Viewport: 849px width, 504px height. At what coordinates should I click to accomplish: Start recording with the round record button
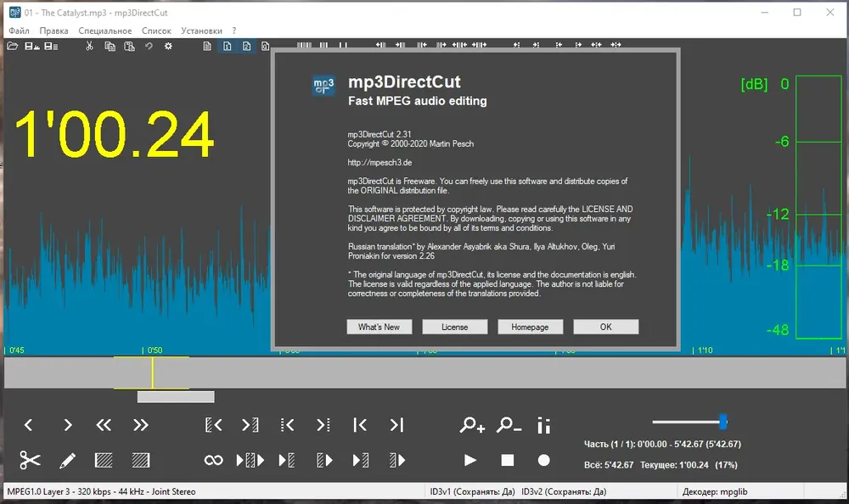(543, 460)
